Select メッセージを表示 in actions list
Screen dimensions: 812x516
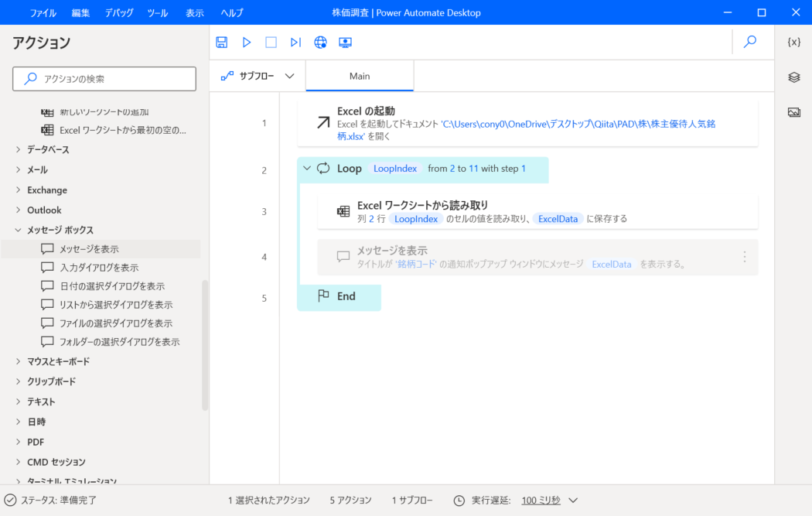(x=101, y=249)
